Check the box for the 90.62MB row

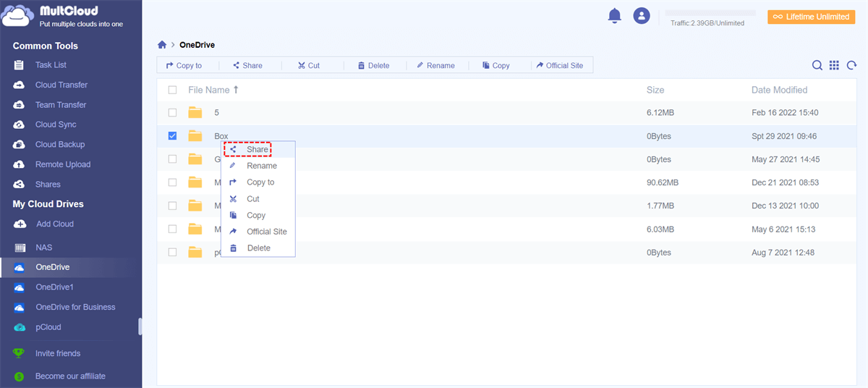(172, 182)
